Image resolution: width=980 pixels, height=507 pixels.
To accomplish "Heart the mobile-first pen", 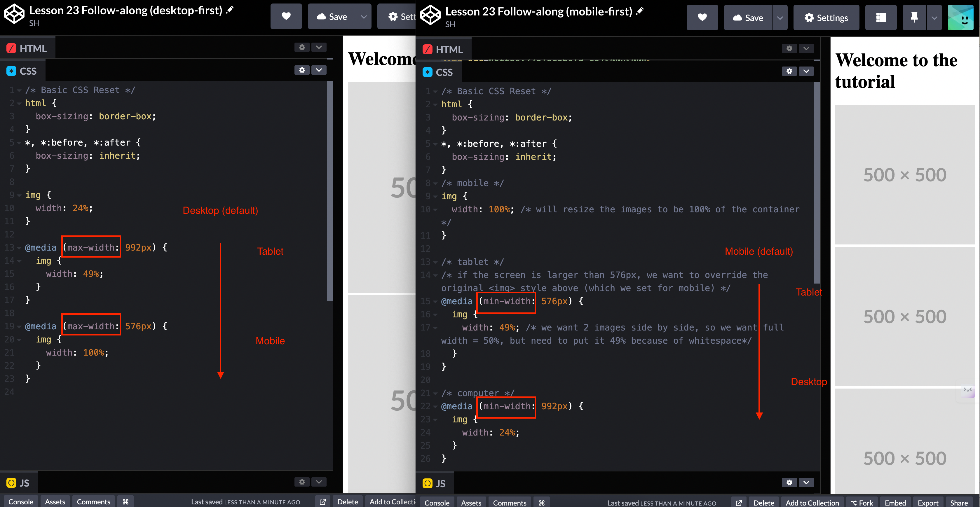I will (702, 18).
